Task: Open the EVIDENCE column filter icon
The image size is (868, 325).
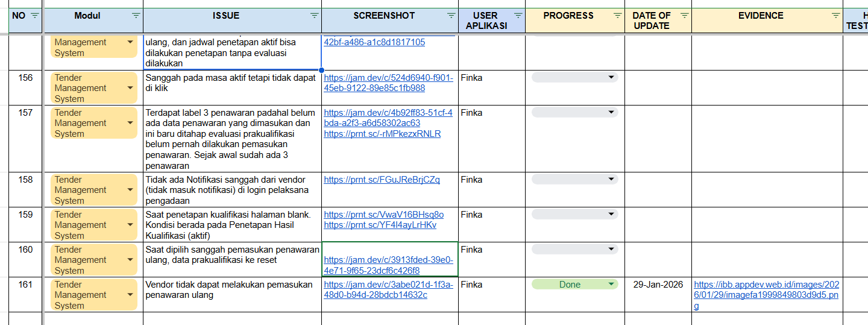Action: point(835,16)
